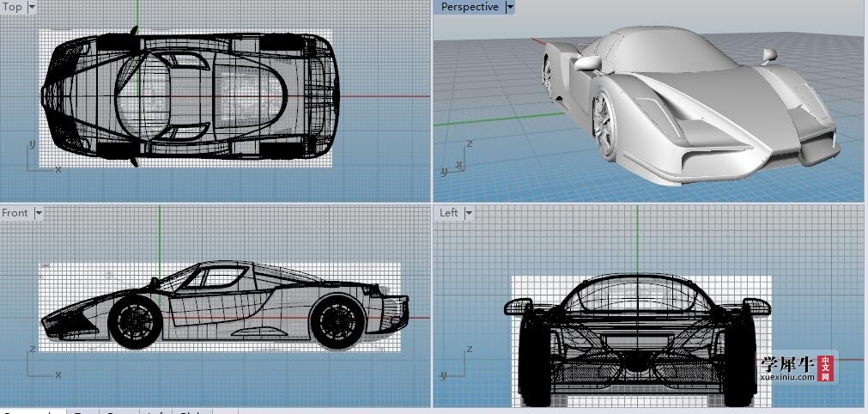The height and width of the screenshot is (414, 868).
Task: Select the Left viewport title label
Action: [449, 213]
